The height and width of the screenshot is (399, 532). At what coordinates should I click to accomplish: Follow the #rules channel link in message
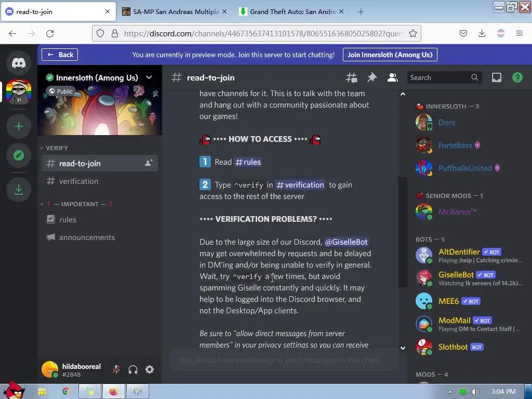coord(248,162)
